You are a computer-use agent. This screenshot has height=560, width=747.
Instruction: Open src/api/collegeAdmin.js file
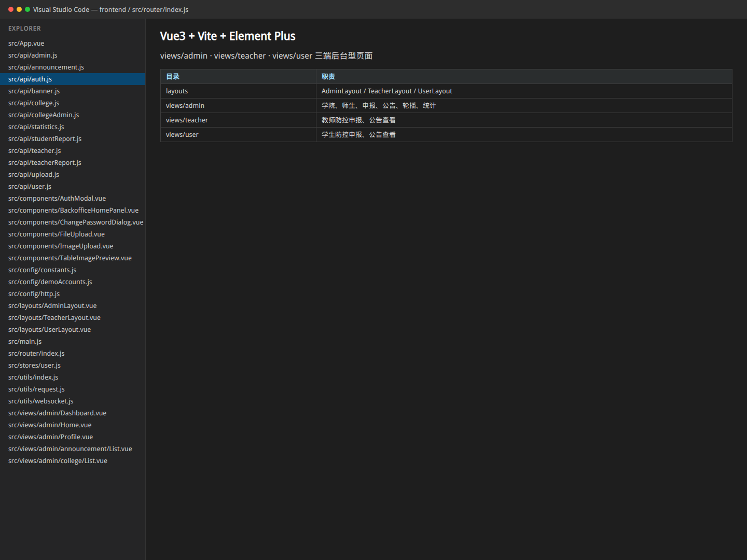[73, 115]
